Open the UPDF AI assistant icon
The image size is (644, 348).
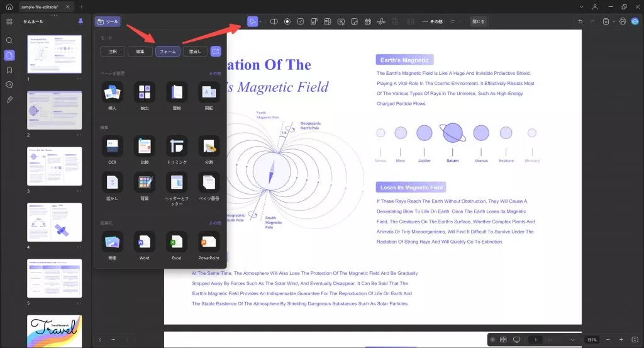tap(635, 21)
